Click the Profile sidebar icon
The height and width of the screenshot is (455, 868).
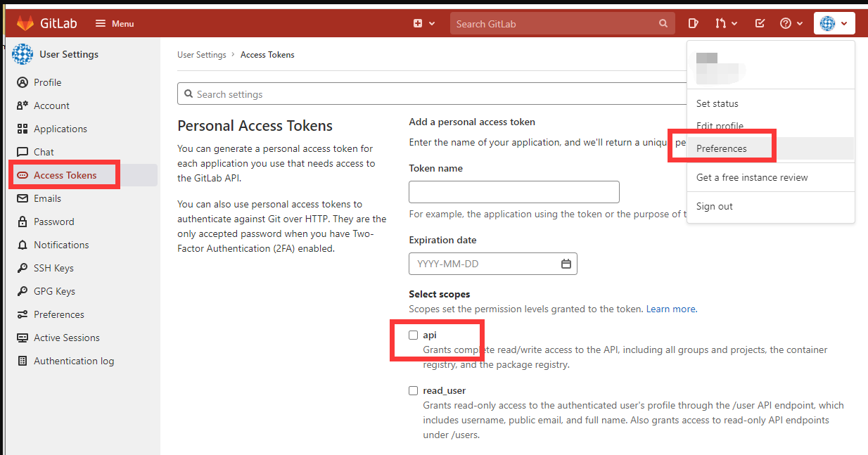(23, 82)
